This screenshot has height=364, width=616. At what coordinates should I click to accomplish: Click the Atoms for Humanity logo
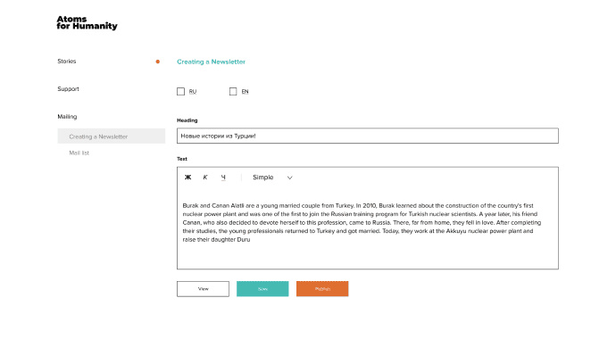pyautogui.click(x=87, y=22)
